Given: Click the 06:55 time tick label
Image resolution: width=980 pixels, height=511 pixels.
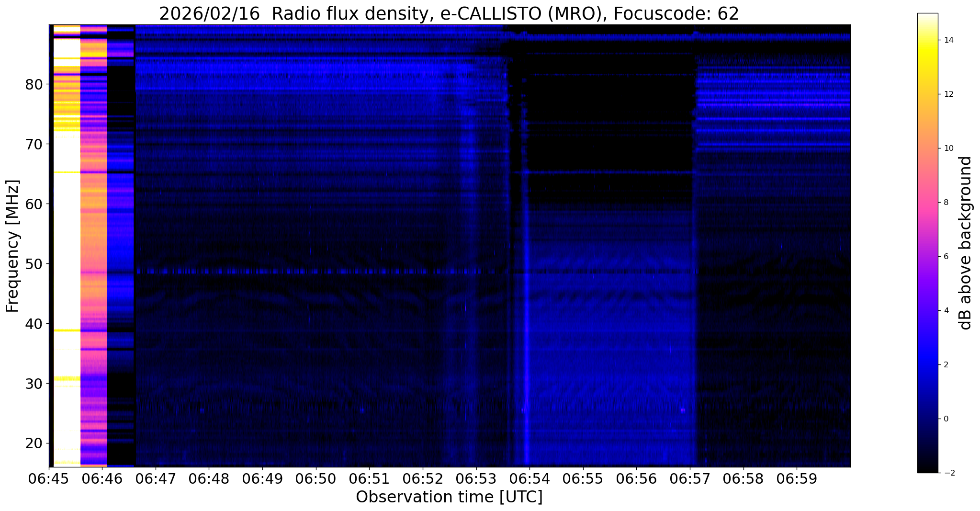Looking at the screenshot, I should click(x=583, y=478).
